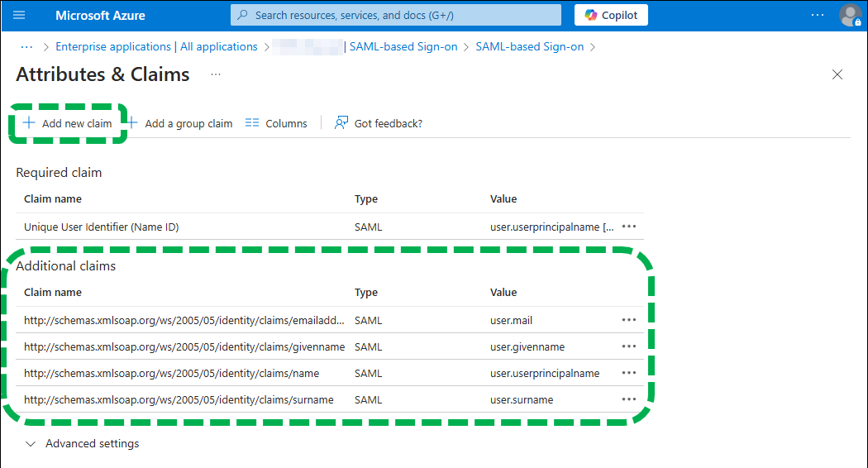Viewport: 868px width, 468px height.
Task: Click Add new claim
Action: pyautogui.click(x=68, y=123)
